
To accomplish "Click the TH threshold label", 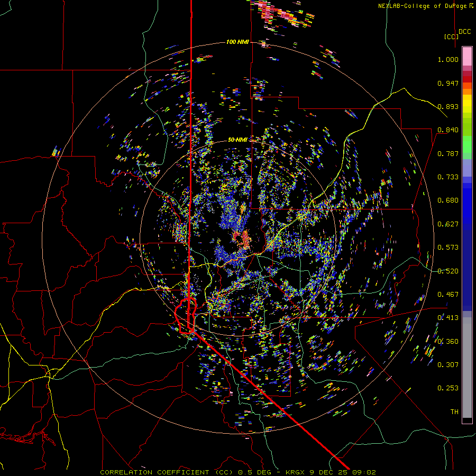I will tap(454, 412).
